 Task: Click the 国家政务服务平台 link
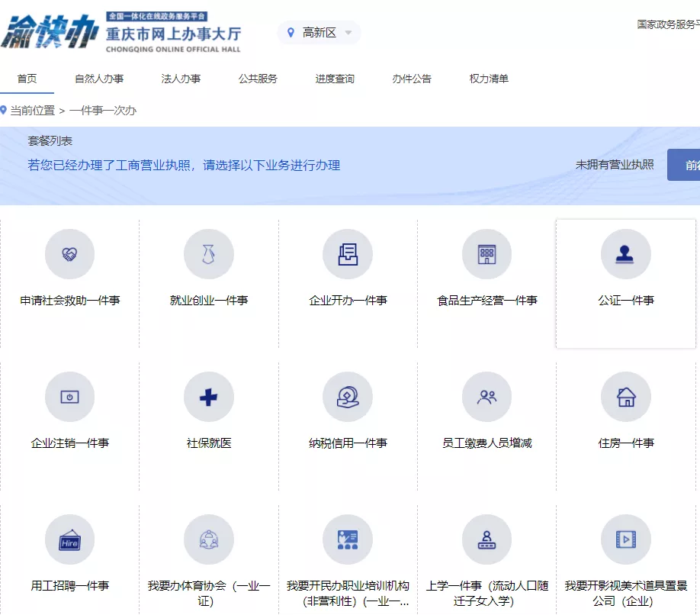668,24
